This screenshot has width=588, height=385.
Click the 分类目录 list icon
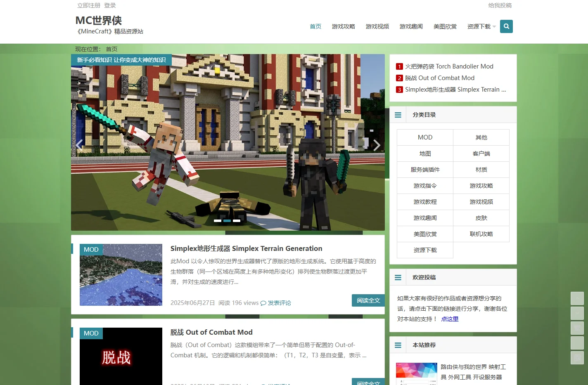point(398,115)
